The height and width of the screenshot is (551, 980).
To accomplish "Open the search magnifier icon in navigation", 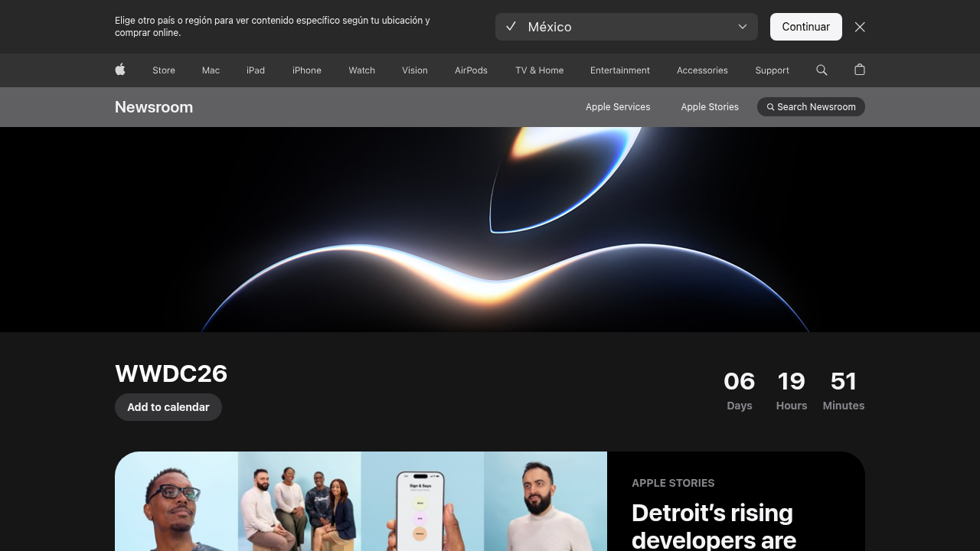I will tap(822, 70).
